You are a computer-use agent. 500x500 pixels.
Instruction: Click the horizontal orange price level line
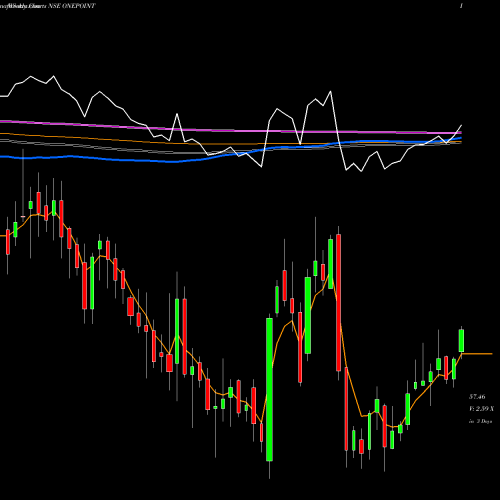point(478,353)
